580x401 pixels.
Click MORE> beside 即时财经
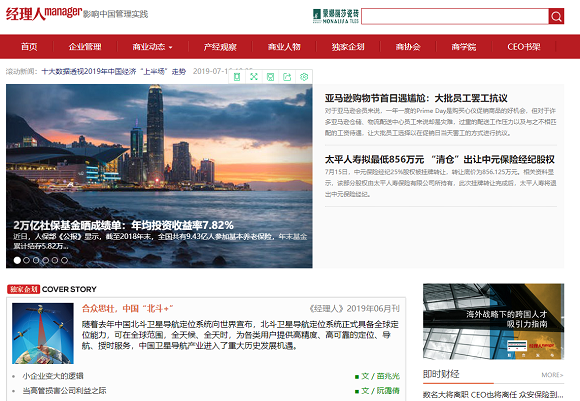[552, 375]
